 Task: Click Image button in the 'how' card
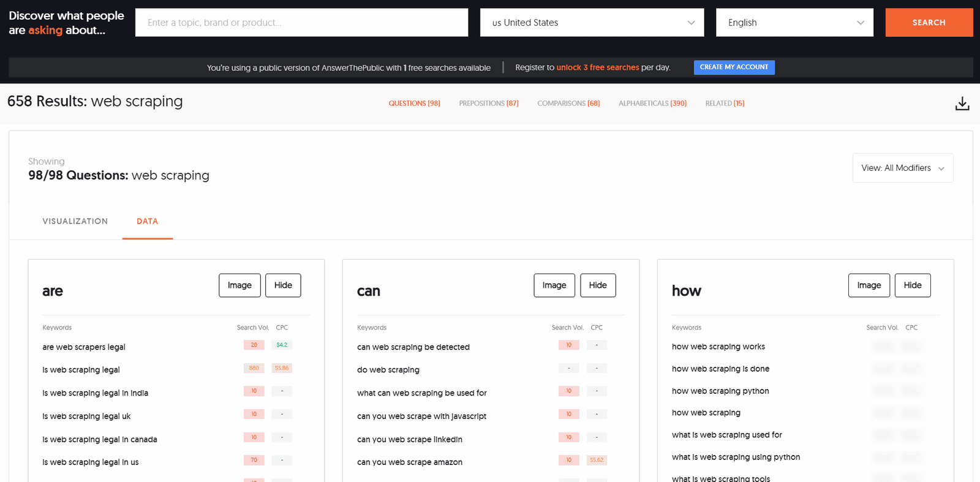click(869, 285)
